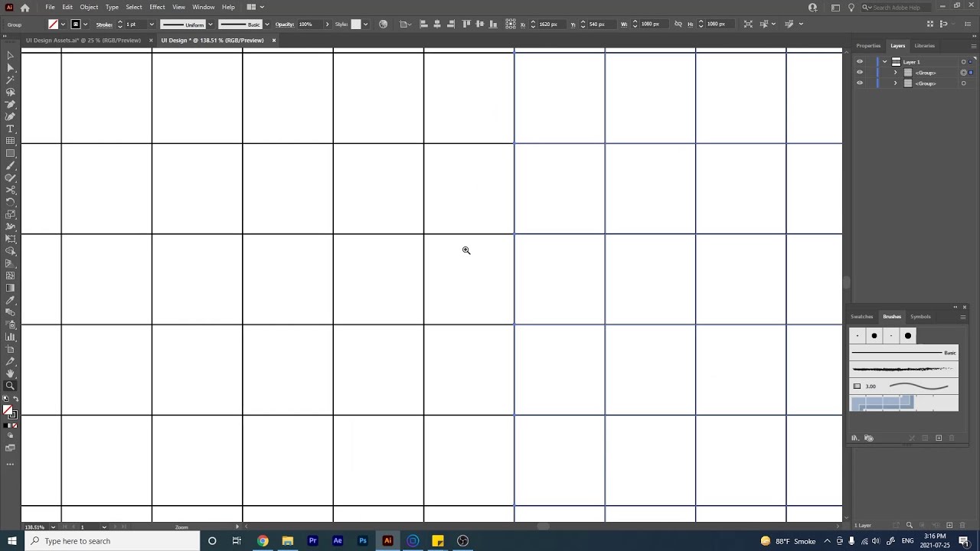This screenshot has width=980, height=551.
Task: Select the Column Graph tool
Action: [x=10, y=337]
